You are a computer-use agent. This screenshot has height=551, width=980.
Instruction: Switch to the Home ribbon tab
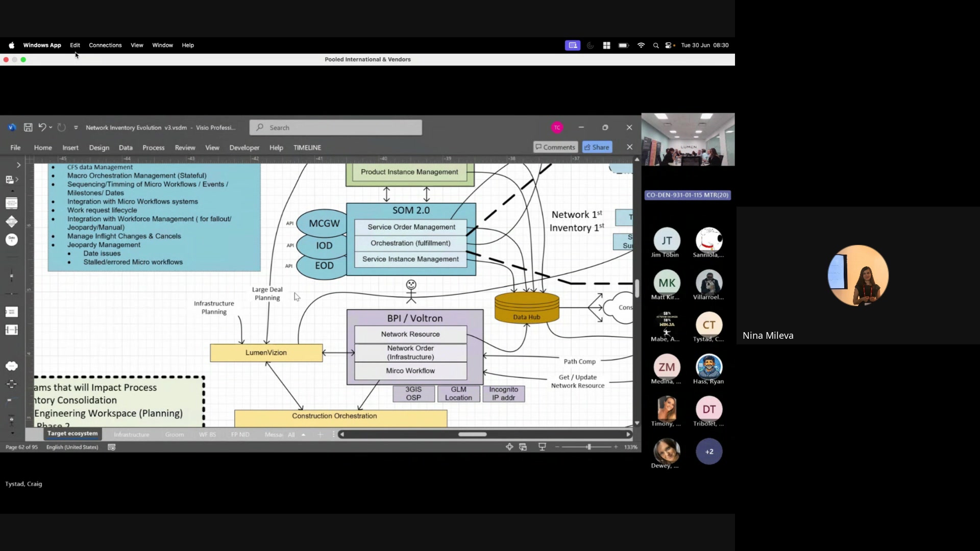click(x=43, y=147)
